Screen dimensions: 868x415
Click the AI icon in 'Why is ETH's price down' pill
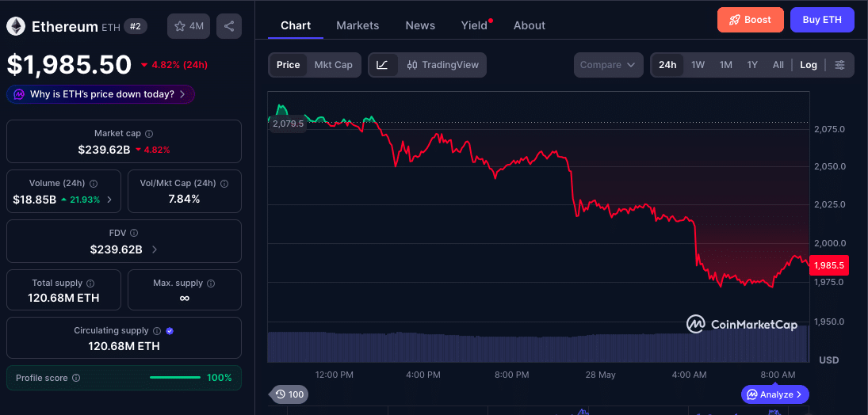(19, 94)
